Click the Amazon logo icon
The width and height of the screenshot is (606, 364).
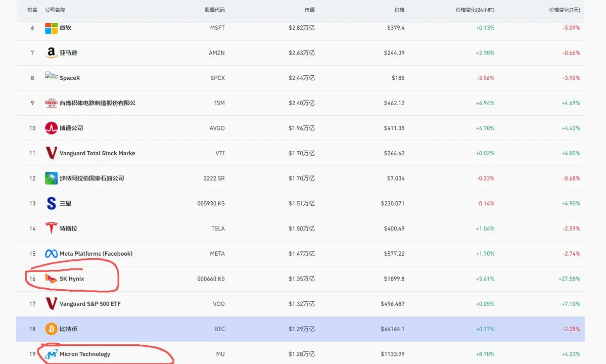(x=51, y=53)
